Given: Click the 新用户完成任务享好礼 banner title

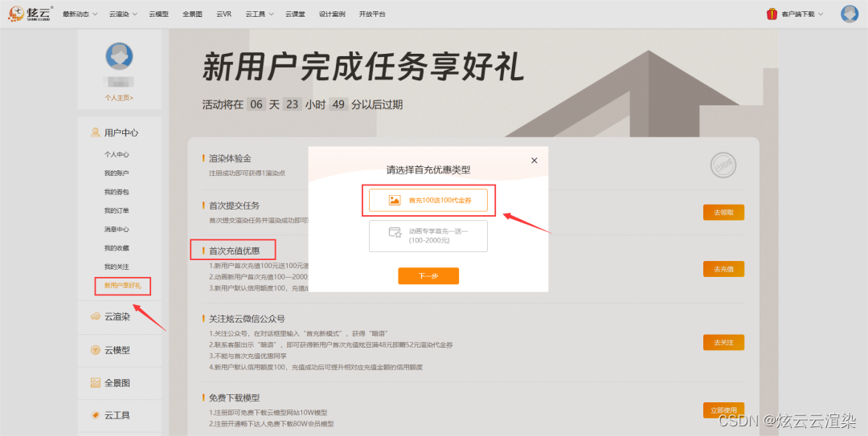Looking at the screenshot, I should click(362, 68).
